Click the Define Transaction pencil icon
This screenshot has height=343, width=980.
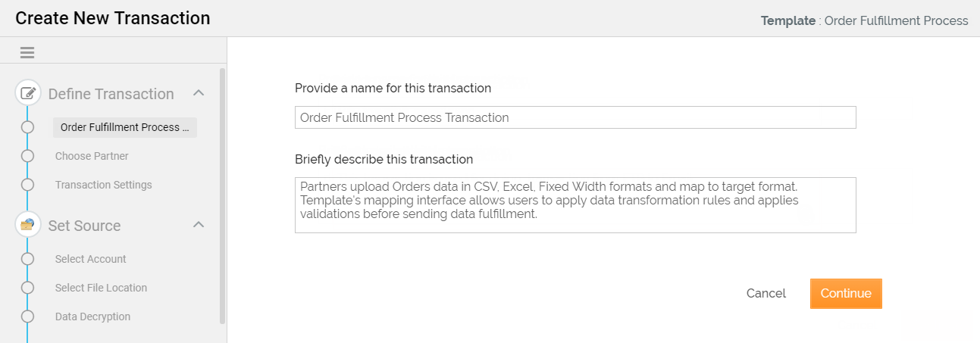[28, 94]
